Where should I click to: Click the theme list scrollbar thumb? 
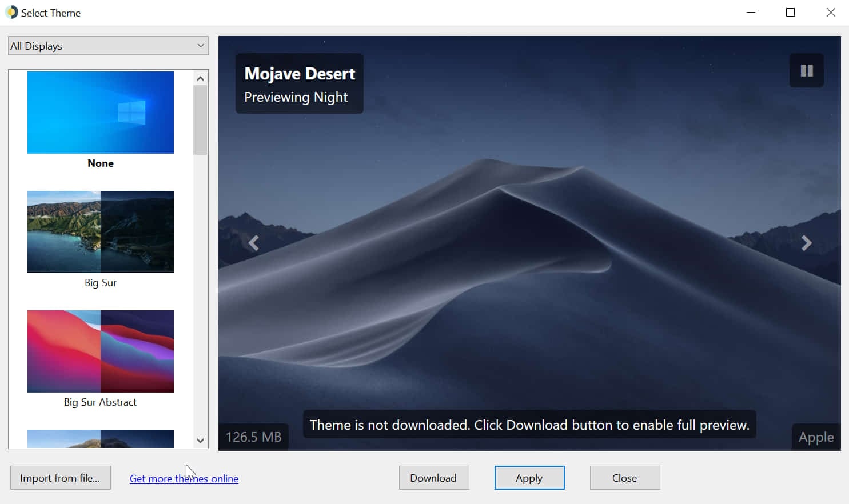point(200,120)
